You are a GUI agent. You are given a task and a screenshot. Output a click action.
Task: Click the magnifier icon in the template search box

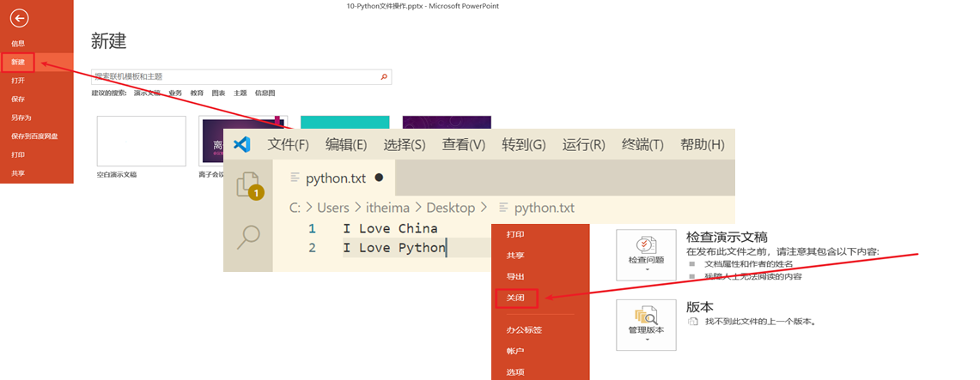[384, 77]
